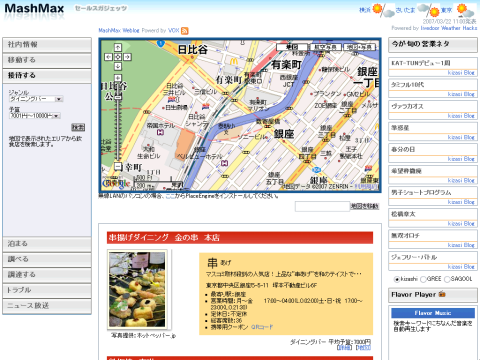Image resolution: width=480 pixels, height=360 pixels.
Task: Click the Google logo on the map
Action: pyautogui.click(x=116, y=183)
